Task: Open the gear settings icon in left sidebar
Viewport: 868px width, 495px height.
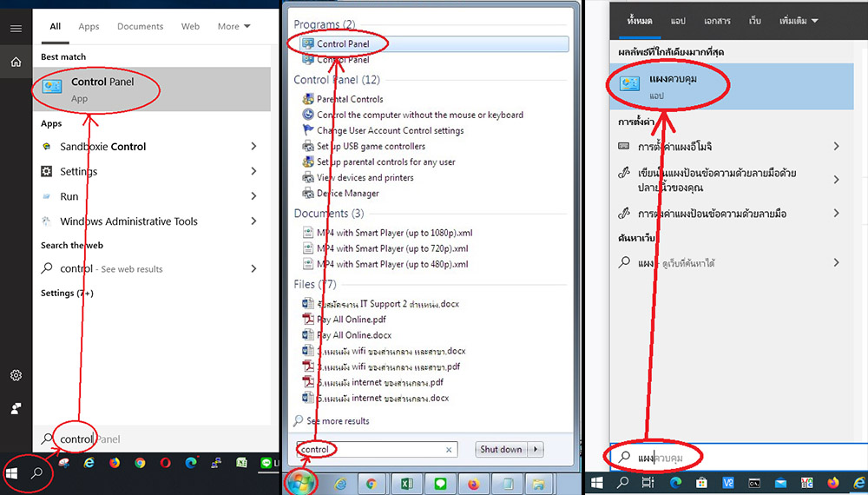Action: tap(16, 375)
